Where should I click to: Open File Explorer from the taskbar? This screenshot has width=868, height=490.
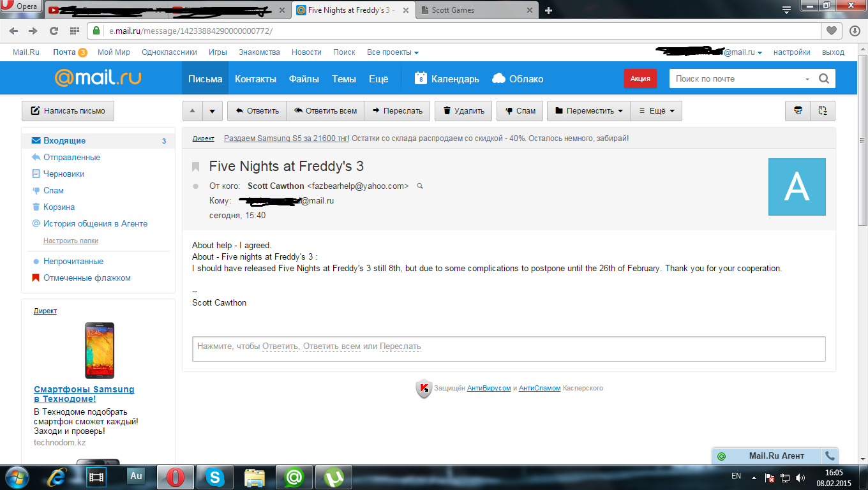click(x=255, y=477)
